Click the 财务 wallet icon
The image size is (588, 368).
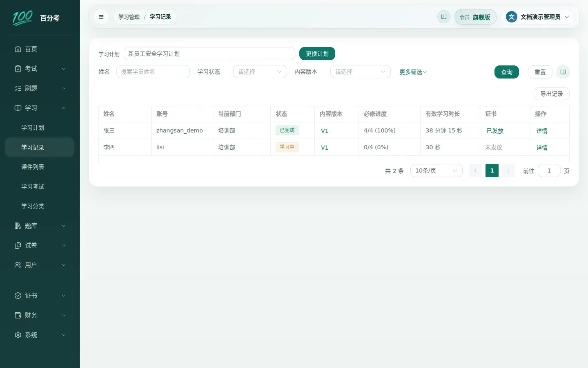tap(18, 315)
